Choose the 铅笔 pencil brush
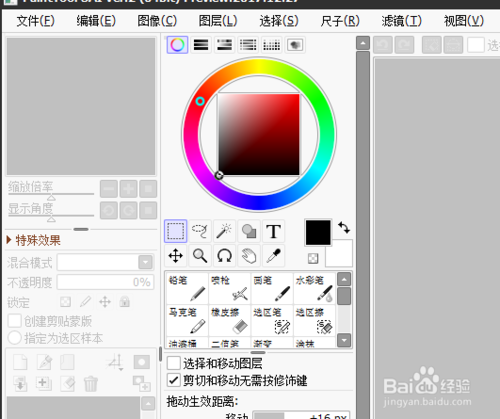This screenshot has width=500, height=419. (x=187, y=288)
